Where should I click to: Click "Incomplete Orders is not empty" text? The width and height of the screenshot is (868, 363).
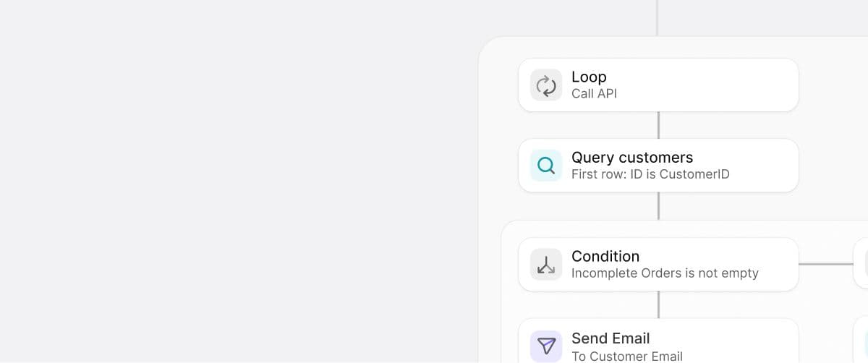click(x=665, y=273)
